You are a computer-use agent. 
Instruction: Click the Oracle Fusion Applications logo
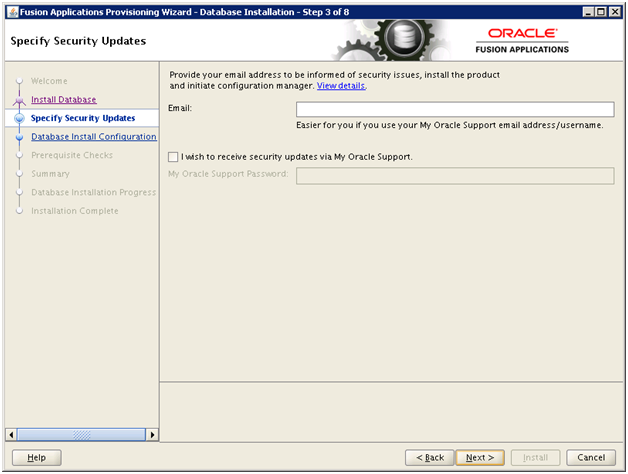(522, 41)
